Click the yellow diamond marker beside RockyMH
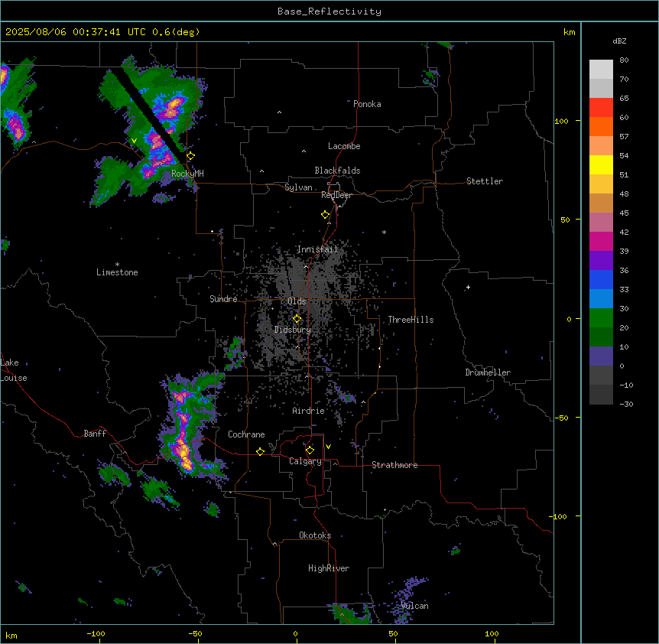The height and width of the screenshot is (644, 659). click(191, 156)
